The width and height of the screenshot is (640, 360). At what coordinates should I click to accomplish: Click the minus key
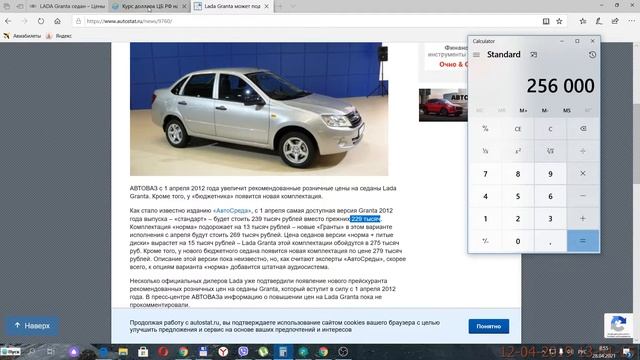pos(583,196)
